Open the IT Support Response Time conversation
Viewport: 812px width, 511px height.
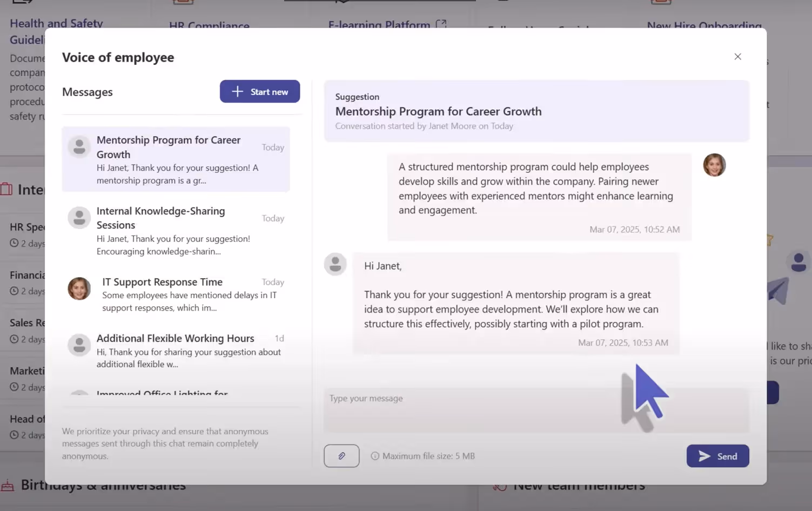(x=176, y=294)
